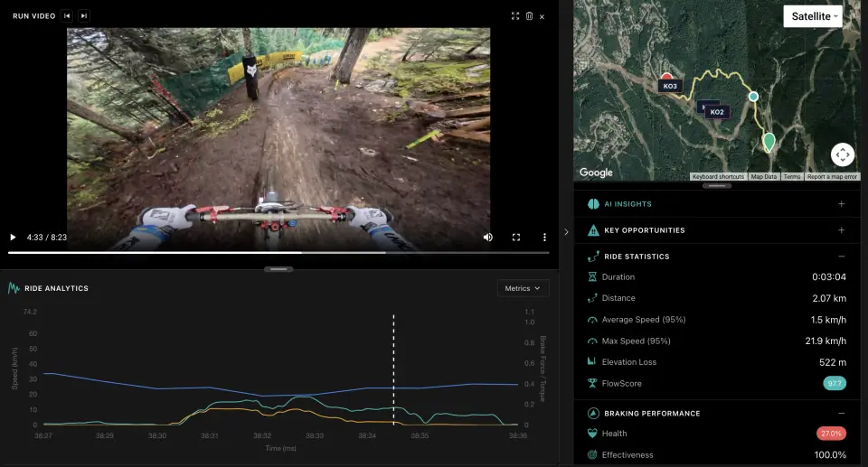The width and height of the screenshot is (868, 467).
Task: Skip to previous run video
Action: tap(67, 16)
